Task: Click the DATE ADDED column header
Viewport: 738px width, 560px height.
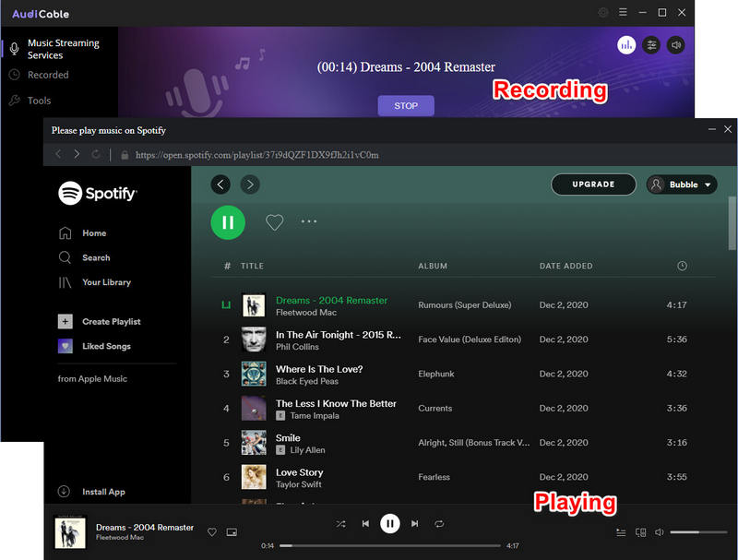Action: pos(565,266)
